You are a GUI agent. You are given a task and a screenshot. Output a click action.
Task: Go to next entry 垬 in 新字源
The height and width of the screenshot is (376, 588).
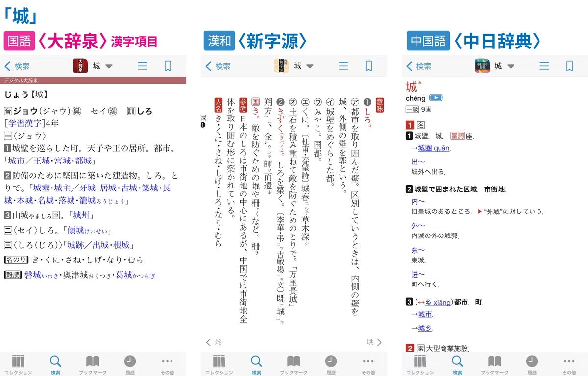tap(374, 342)
